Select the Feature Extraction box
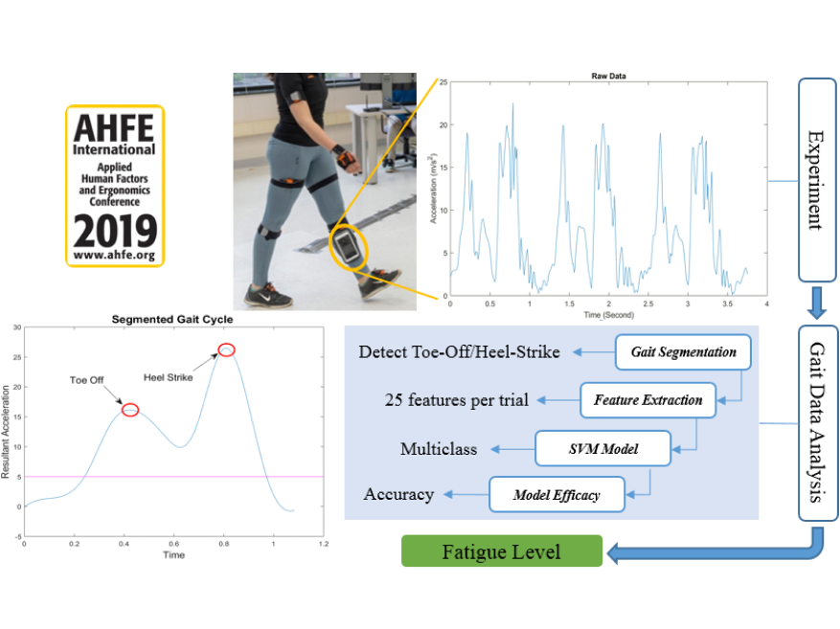840x629 pixels. pyautogui.click(x=647, y=400)
